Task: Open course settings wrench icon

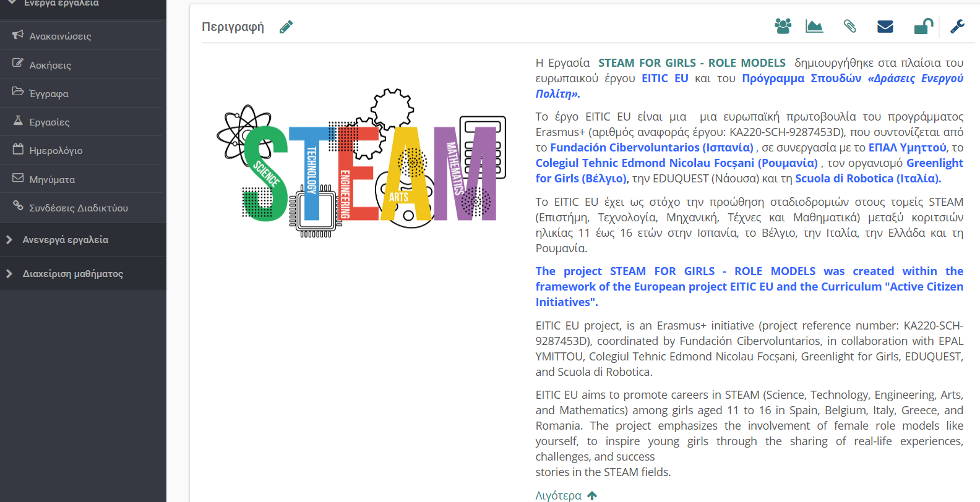Action: 958,26
